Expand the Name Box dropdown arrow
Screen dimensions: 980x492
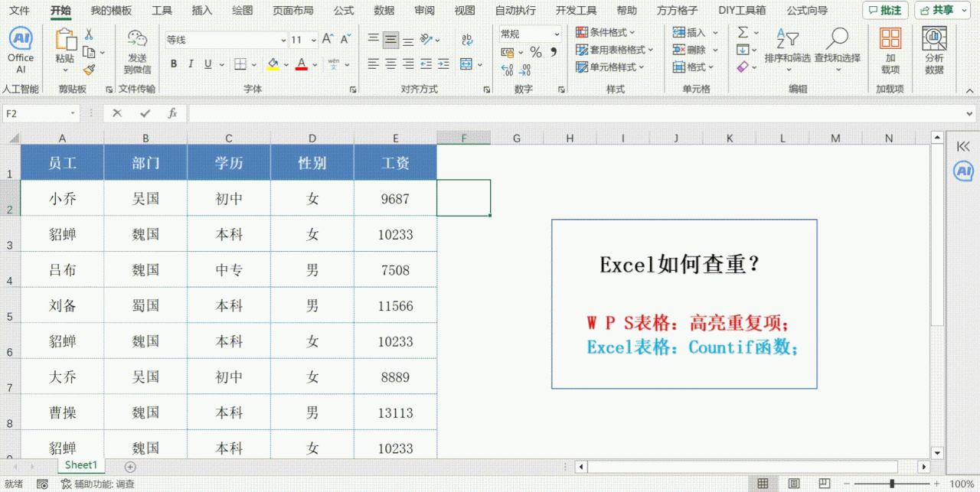click(x=73, y=113)
